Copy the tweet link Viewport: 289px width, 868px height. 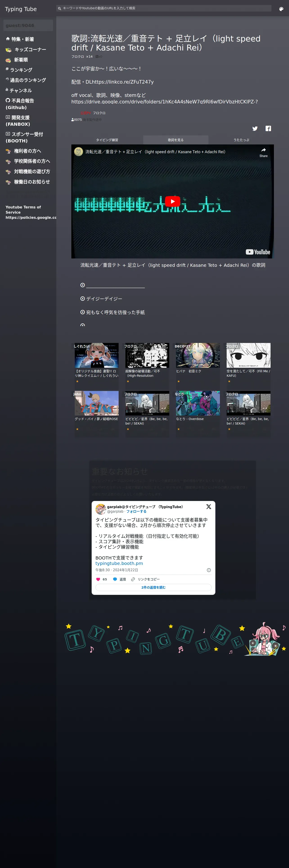(x=145, y=579)
